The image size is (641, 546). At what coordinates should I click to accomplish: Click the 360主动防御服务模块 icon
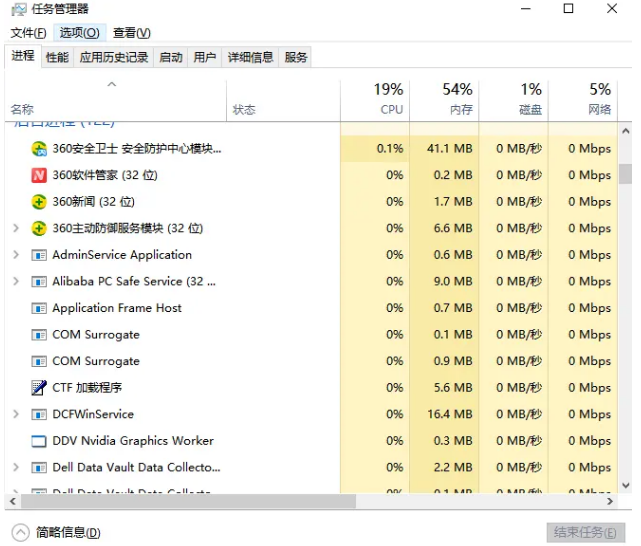(39, 228)
